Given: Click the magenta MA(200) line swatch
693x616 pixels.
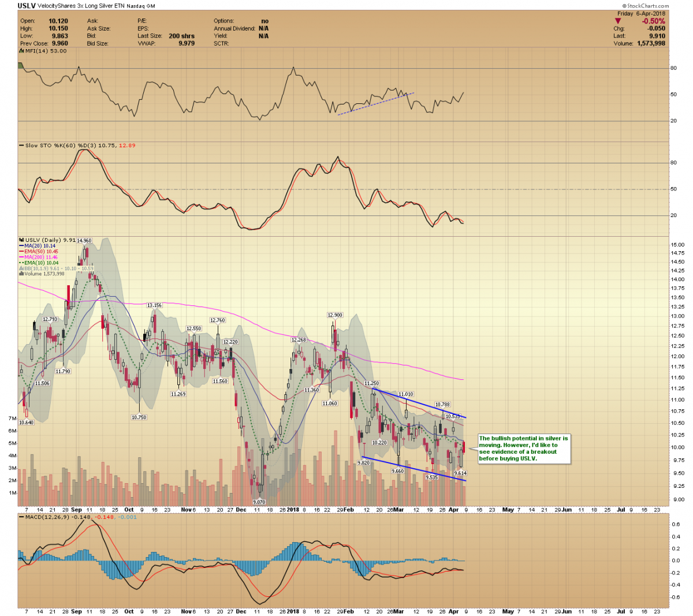Looking at the screenshot, I should click(21, 257).
